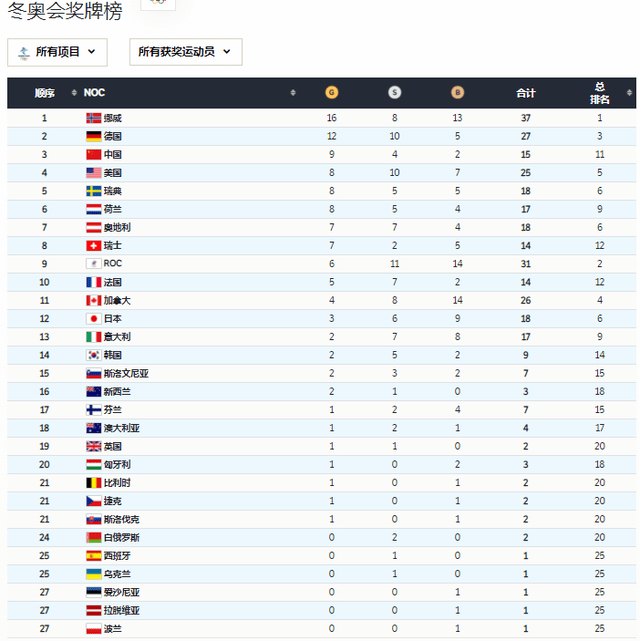Click Norway's bronze count 13
640x641 pixels.
pyautogui.click(x=457, y=118)
